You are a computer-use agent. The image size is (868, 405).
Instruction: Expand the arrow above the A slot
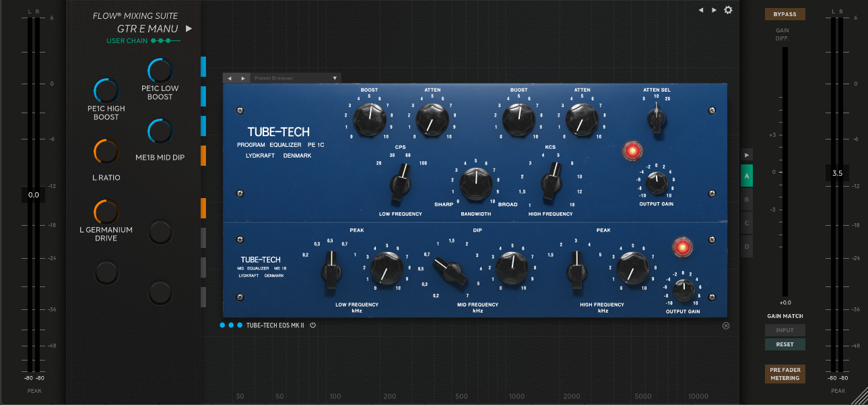(746, 155)
